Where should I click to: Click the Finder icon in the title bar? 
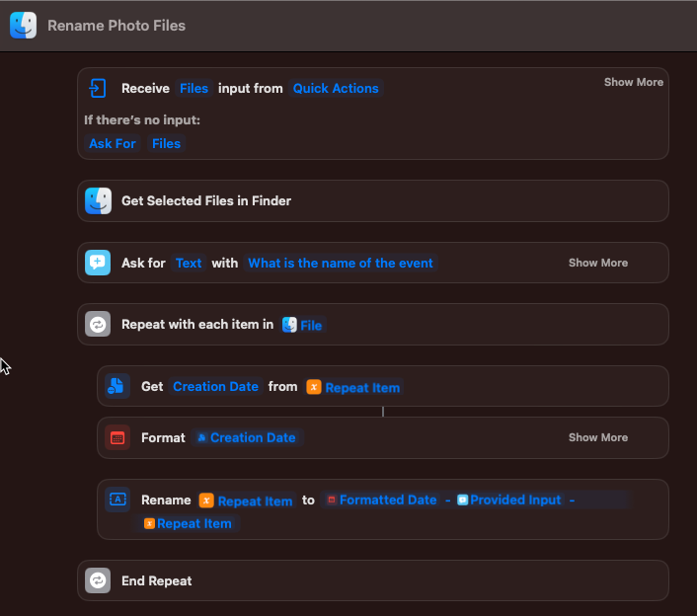click(23, 26)
